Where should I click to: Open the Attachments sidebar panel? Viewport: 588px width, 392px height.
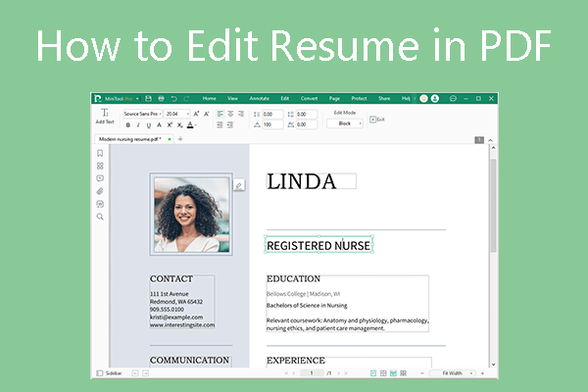[x=100, y=191]
